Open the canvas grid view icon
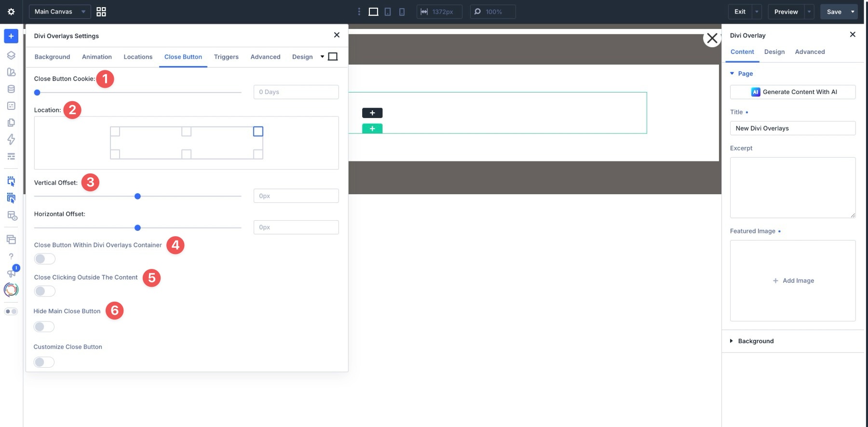This screenshot has height=427, width=868. (x=101, y=12)
